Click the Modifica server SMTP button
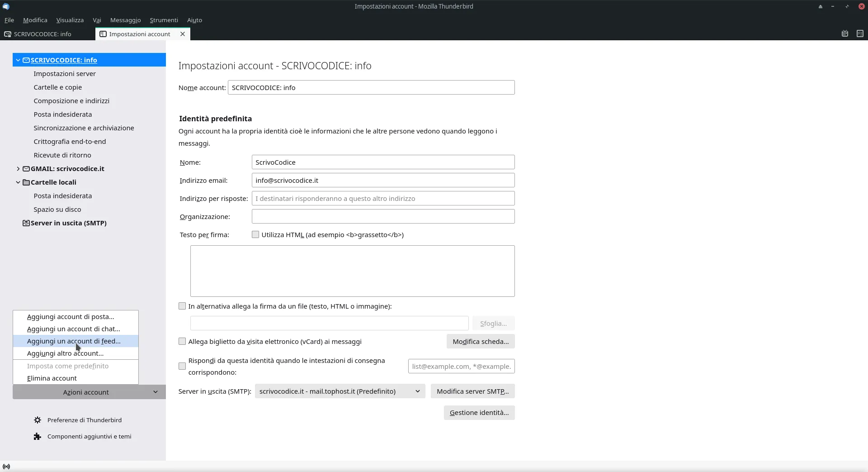 pos(472,391)
